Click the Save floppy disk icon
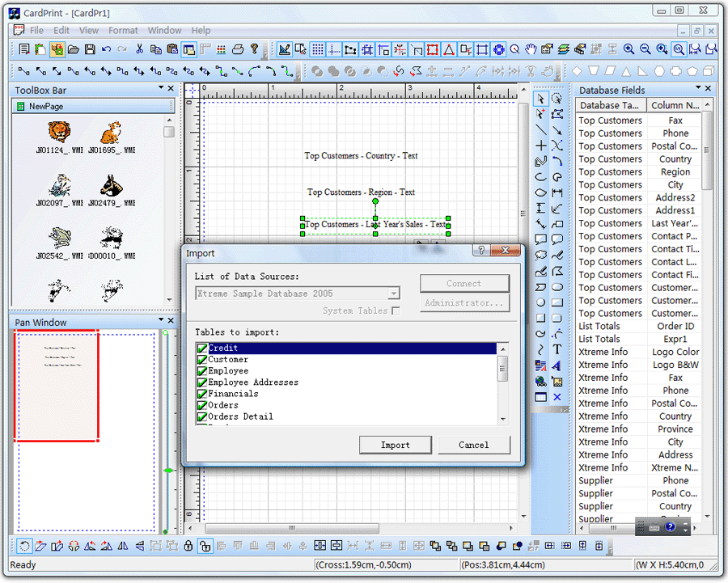This screenshot has width=728, height=583. [x=90, y=49]
